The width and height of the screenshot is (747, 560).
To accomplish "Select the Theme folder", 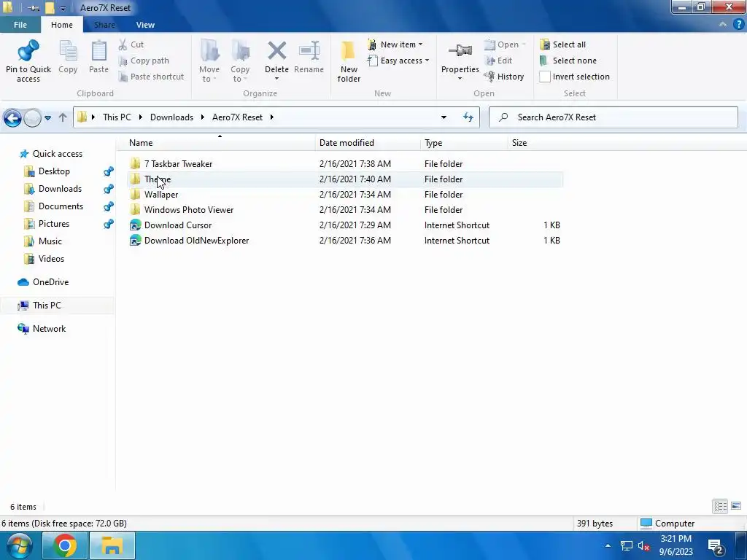I will click(345, 179).
